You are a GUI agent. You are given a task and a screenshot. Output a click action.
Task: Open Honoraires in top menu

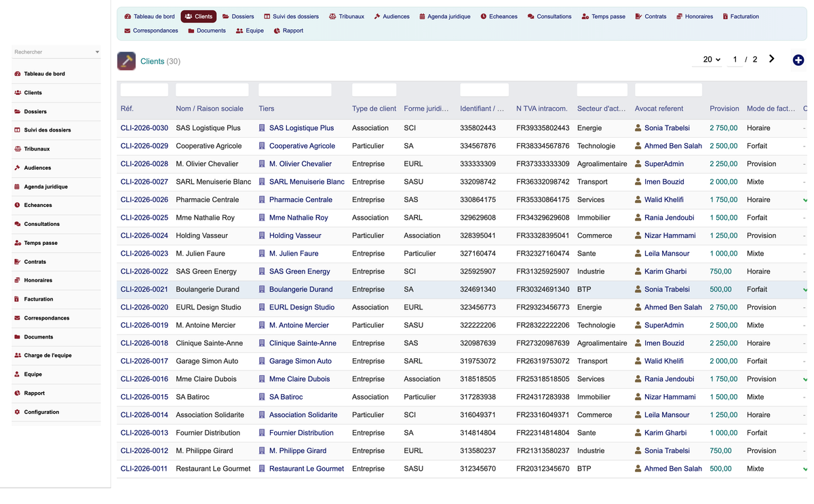pos(695,16)
